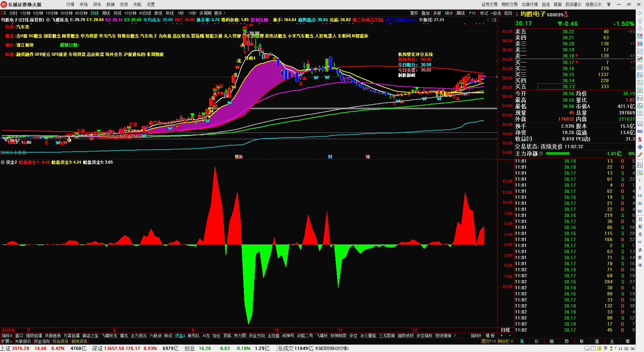Click the 图文F10 button
Screen dimensions: 644x352
point(489,341)
